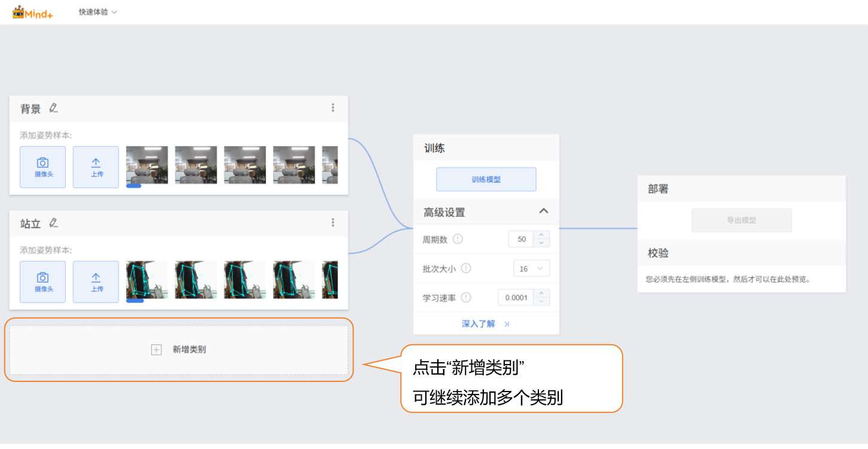Edit the 站立 class name pencil icon
Image resolution: width=868 pixels, height=449 pixels.
(54, 223)
